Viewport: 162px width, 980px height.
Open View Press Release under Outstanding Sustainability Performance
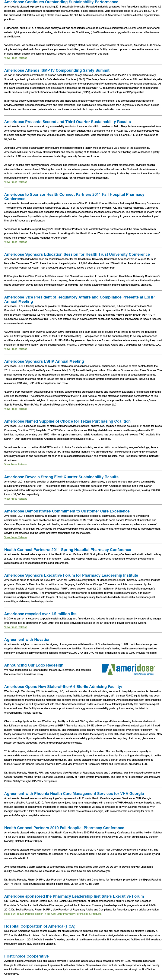click(16, 58)
